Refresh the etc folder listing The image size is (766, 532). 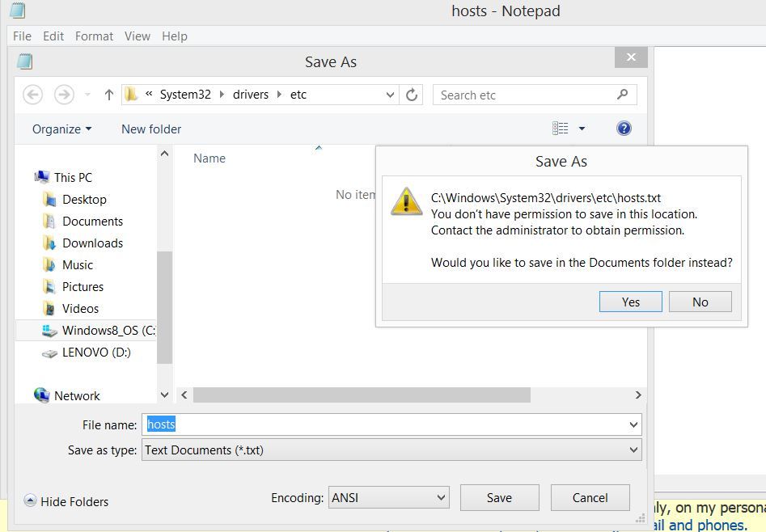pyautogui.click(x=412, y=95)
